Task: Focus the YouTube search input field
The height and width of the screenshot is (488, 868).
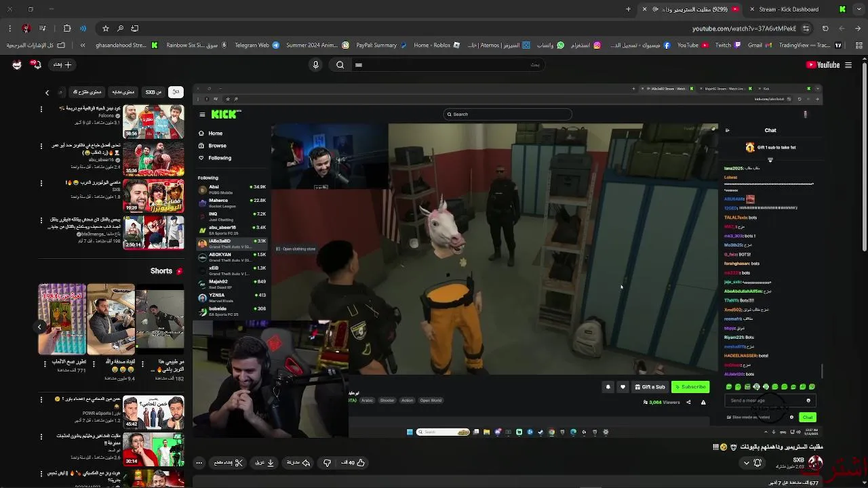Action: (448, 65)
